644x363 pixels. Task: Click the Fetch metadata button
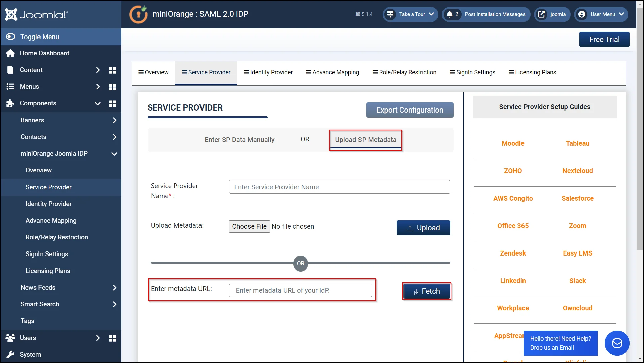click(x=426, y=291)
